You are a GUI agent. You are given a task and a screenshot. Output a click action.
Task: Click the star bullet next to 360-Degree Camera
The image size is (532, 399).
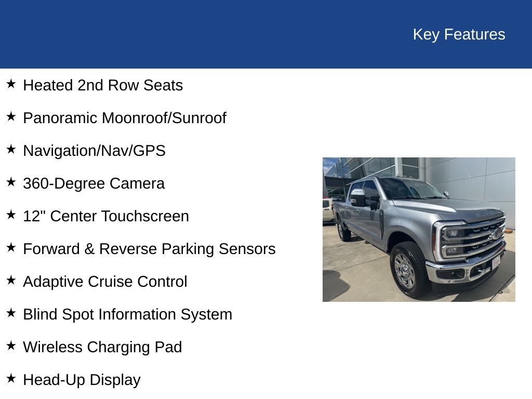point(11,182)
